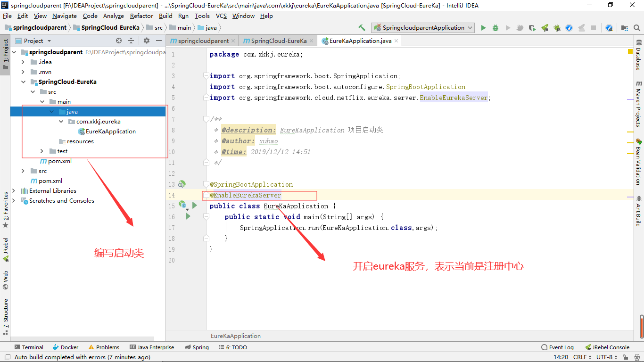Open the Spring tool window
The height and width of the screenshot is (362, 644).
pos(197,347)
